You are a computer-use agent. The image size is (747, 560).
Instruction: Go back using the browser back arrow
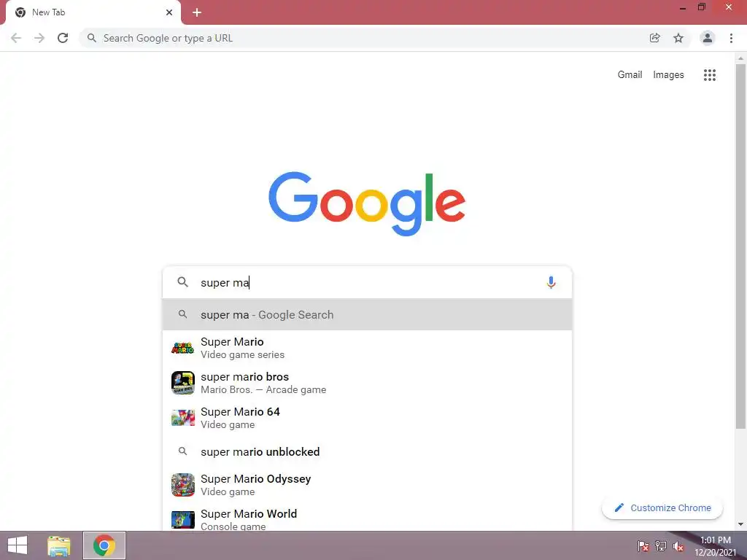[16, 38]
